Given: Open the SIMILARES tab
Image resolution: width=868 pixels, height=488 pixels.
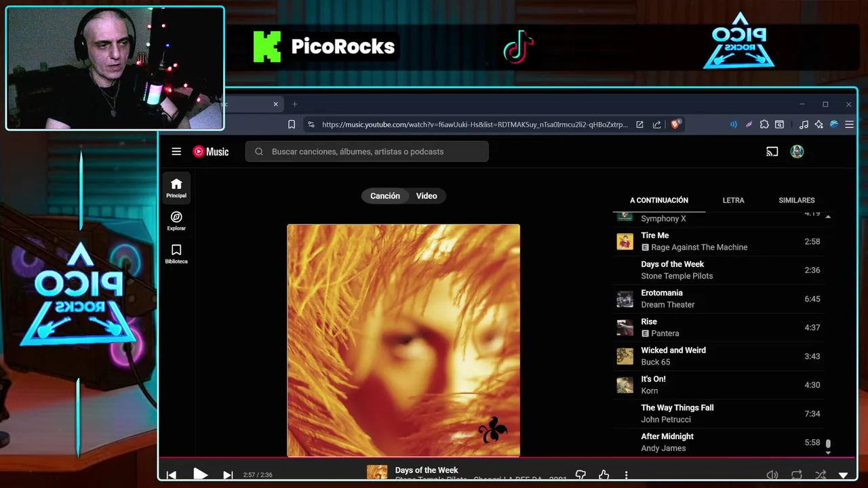Looking at the screenshot, I should 797,201.
